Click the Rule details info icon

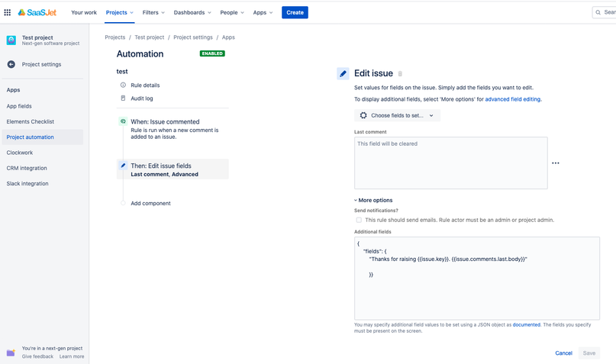coord(123,85)
